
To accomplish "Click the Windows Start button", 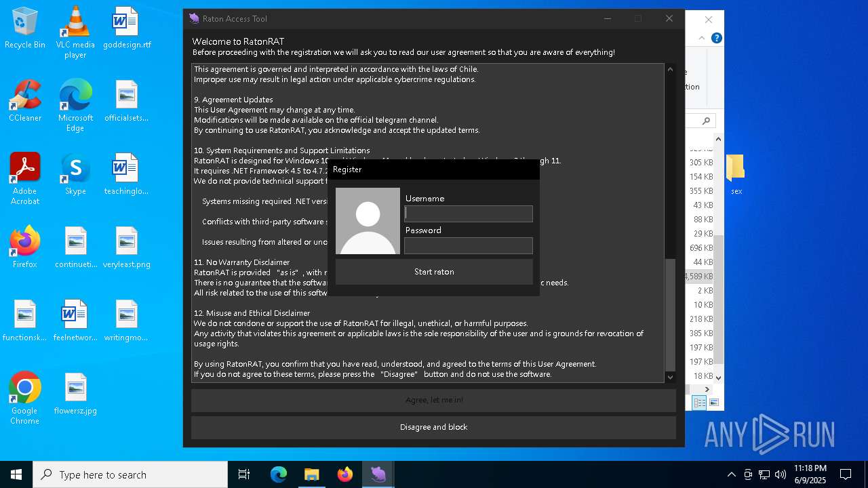I will (16, 474).
